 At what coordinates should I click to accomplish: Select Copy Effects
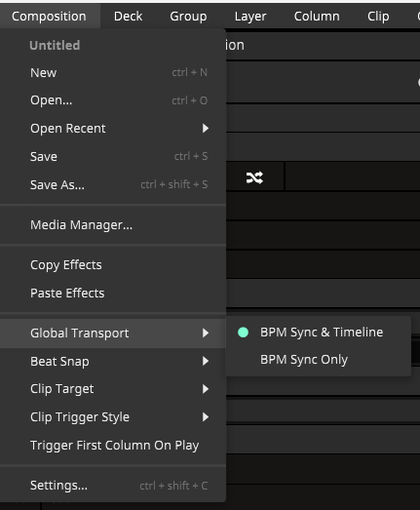pyautogui.click(x=113, y=265)
